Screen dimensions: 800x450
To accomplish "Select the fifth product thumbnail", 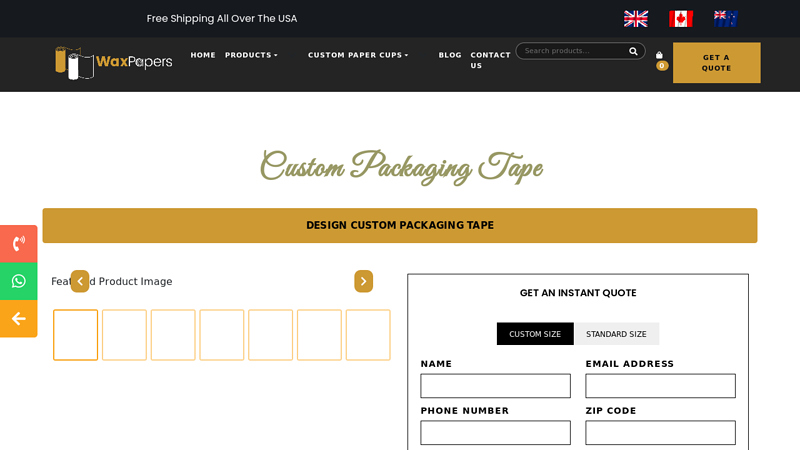I will [x=270, y=335].
